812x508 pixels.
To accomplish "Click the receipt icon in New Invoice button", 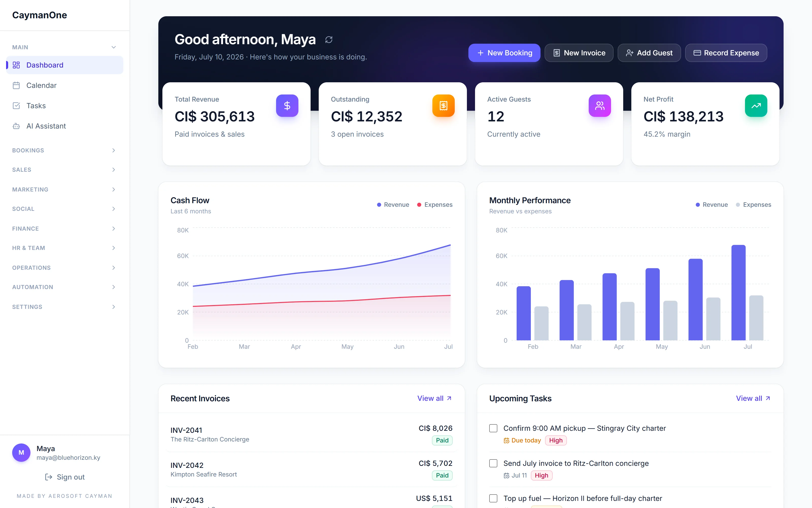I will 557,53.
